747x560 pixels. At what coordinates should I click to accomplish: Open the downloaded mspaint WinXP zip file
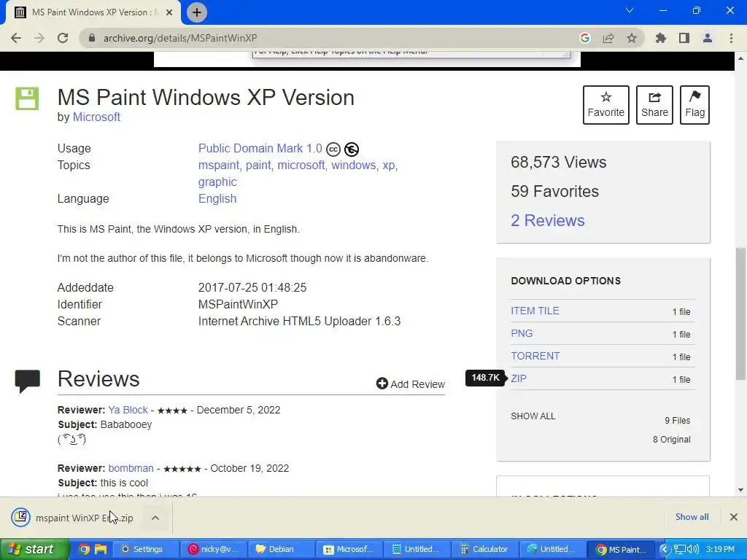point(75,518)
